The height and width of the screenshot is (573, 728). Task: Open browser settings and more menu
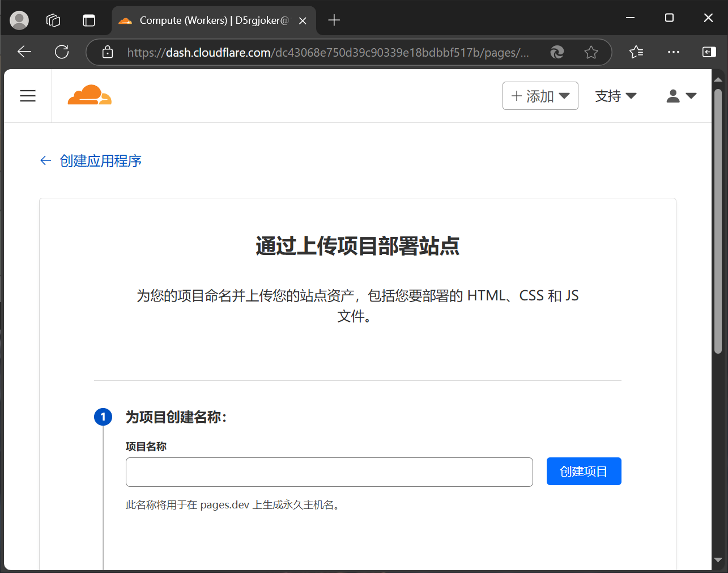(673, 52)
